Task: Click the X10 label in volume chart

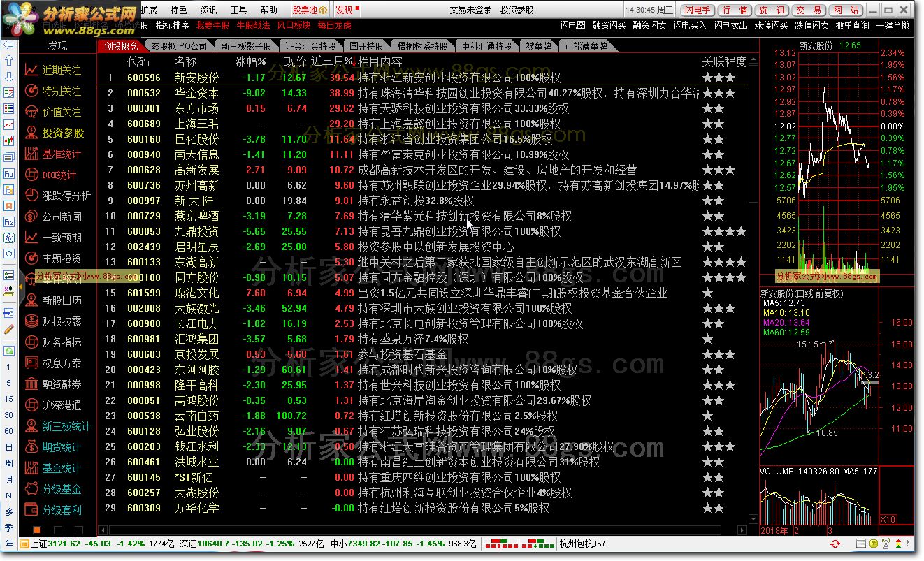Action: click(887, 519)
